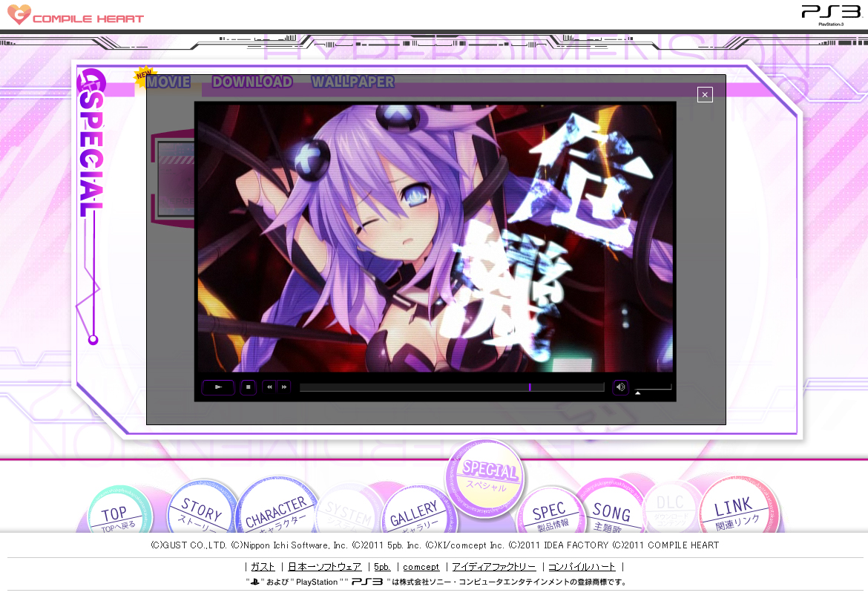The height and width of the screenshot is (604, 868).
Task: Click the play button in the video player
Action: (x=218, y=387)
